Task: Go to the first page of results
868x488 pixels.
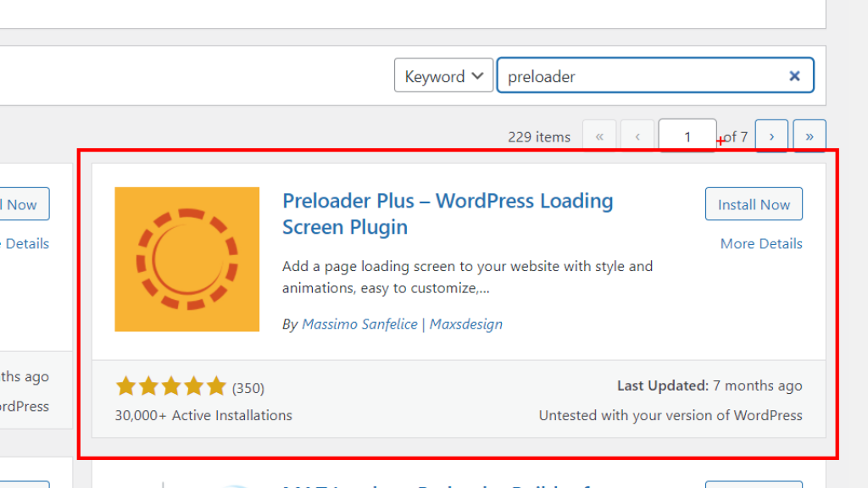Action: click(x=599, y=136)
